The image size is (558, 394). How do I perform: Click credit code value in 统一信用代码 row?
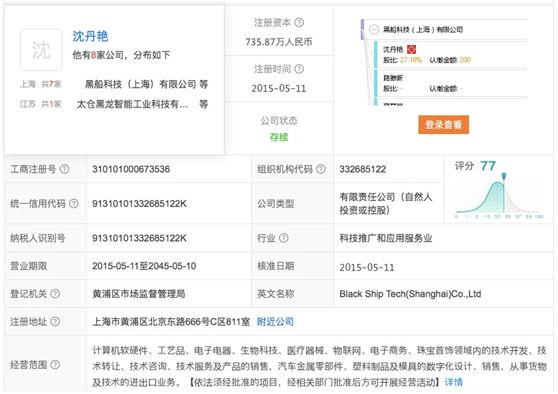(139, 204)
